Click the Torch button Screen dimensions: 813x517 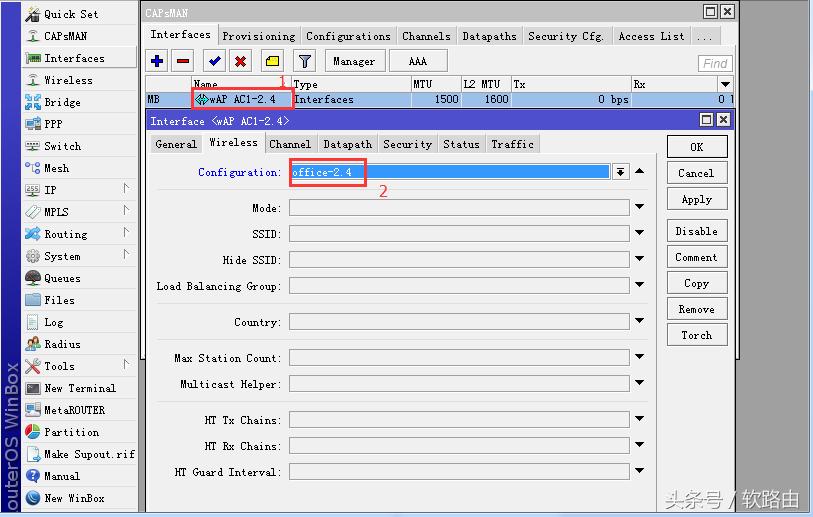point(697,335)
